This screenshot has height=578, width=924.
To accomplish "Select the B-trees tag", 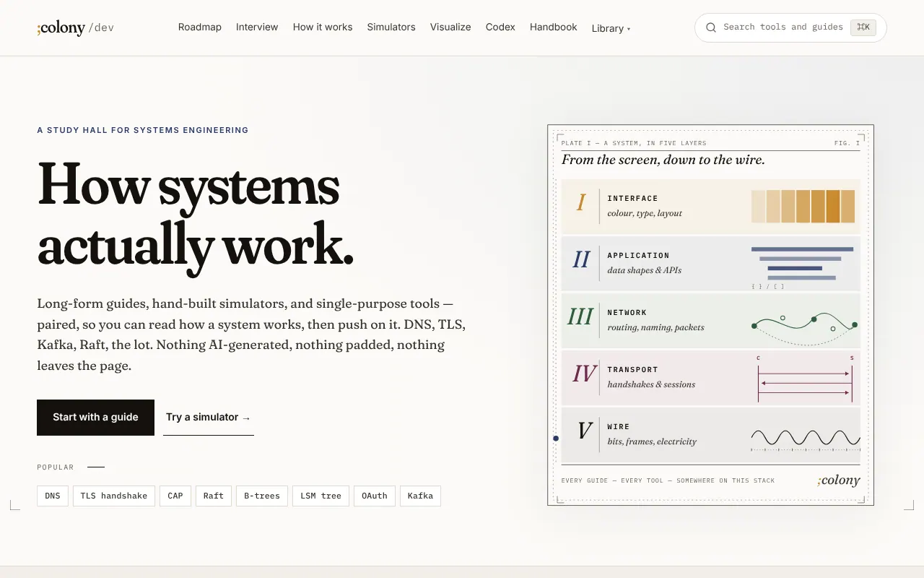I will (x=262, y=496).
